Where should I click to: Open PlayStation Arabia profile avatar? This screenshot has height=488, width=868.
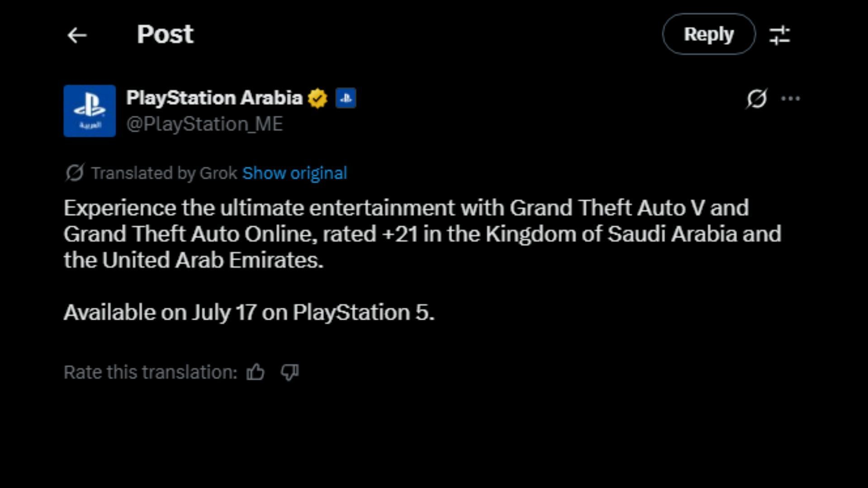point(90,111)
